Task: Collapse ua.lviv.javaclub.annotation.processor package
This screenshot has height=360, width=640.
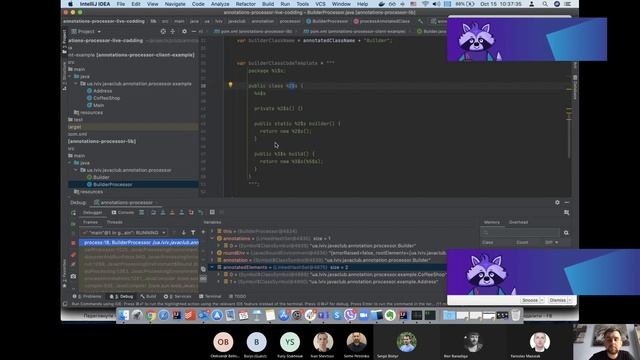Action: [76, 170]
